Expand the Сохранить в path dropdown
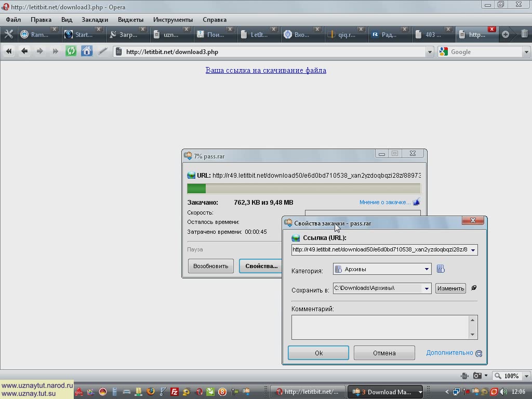This screenshot has width=532, height=399. (427, 288)
